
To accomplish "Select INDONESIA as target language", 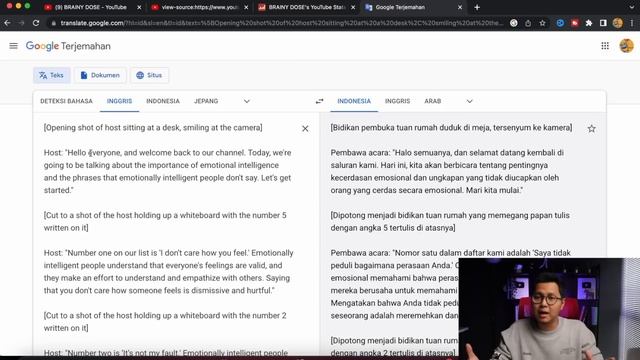I will point(354,101).
